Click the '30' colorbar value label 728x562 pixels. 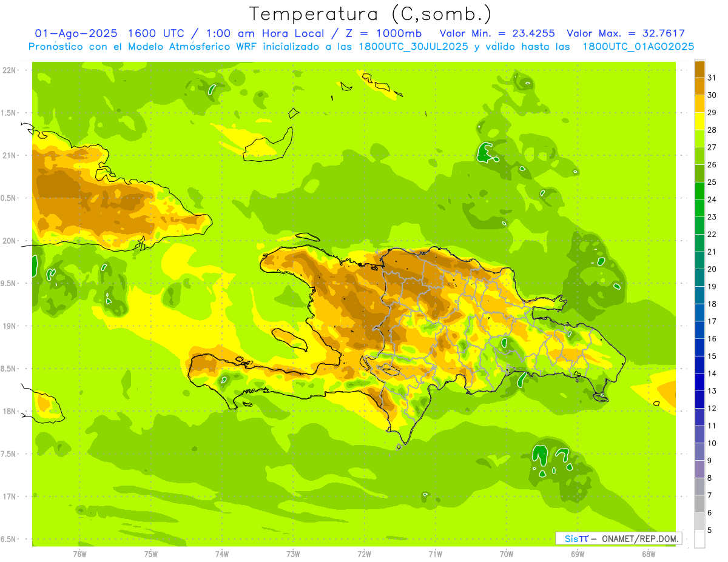[x=712, y=95]
